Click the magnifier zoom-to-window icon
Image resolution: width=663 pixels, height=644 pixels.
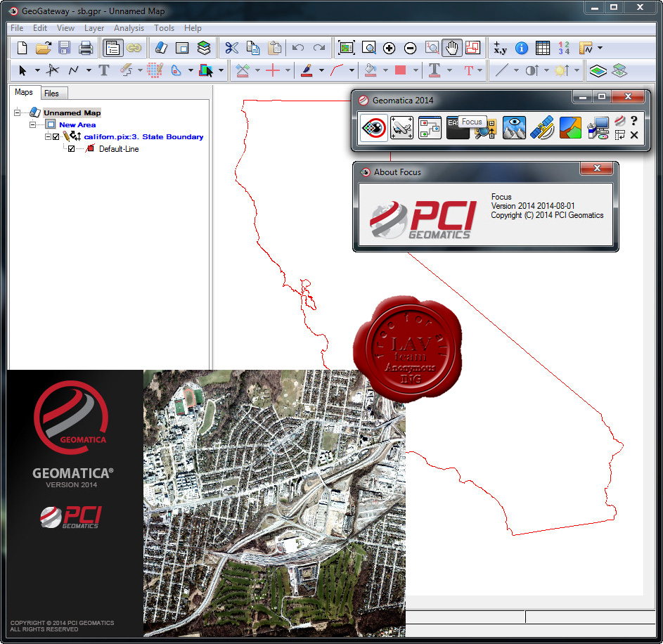368,49
